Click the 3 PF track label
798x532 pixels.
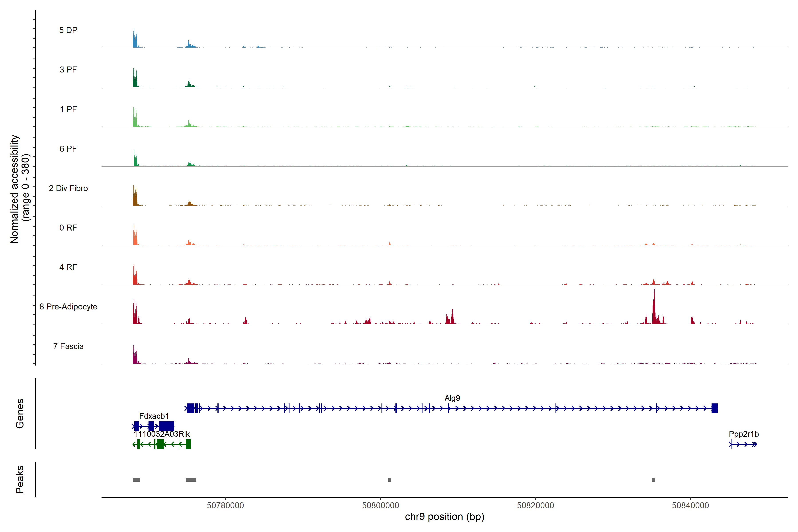(68, 70)
